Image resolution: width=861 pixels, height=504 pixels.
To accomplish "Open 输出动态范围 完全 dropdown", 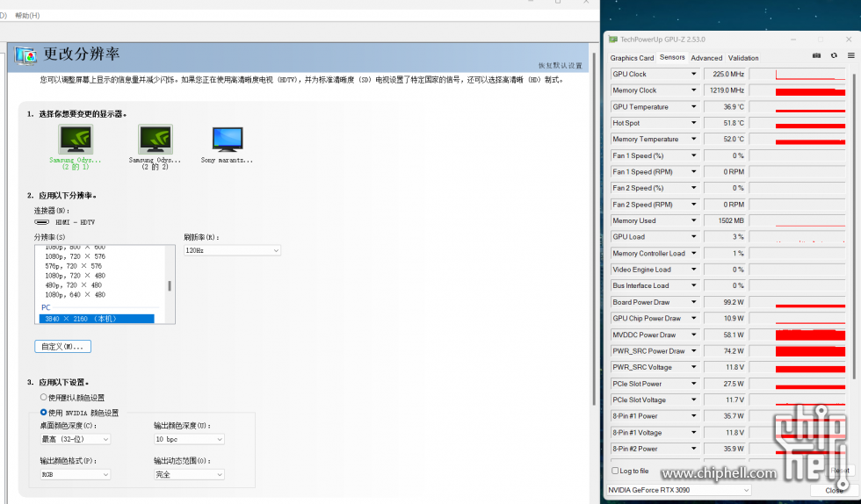I will [189, 474].
